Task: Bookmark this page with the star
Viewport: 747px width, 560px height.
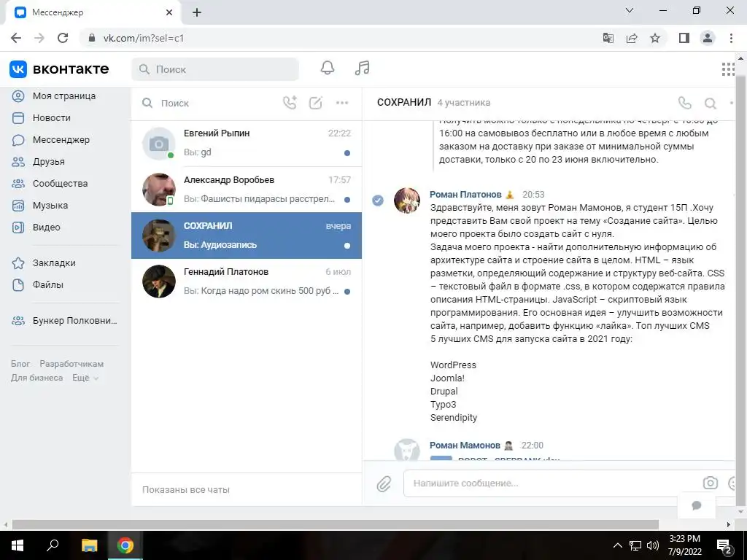Action: click(655, 38)
